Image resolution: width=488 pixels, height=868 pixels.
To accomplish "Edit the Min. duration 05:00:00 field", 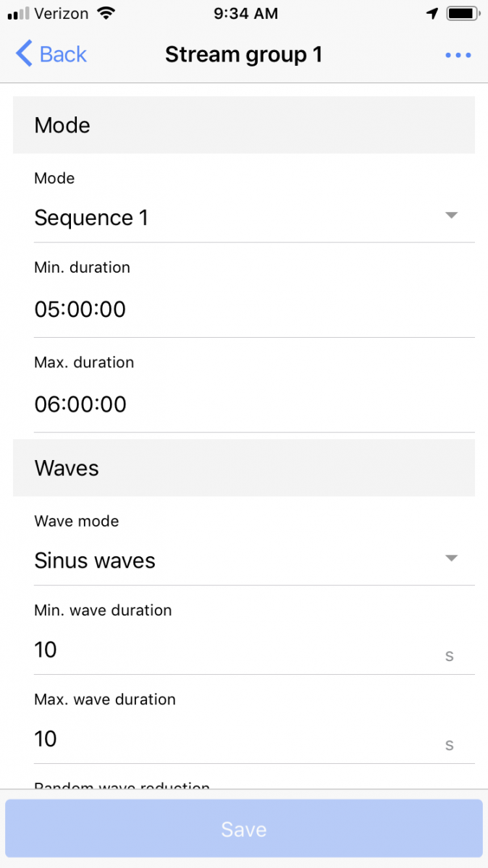I will [80, 310].
